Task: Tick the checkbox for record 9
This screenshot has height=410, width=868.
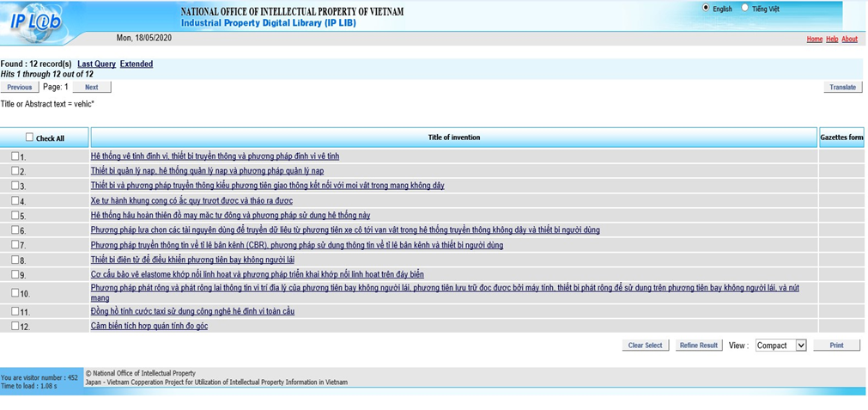Action: coord(15,273)
